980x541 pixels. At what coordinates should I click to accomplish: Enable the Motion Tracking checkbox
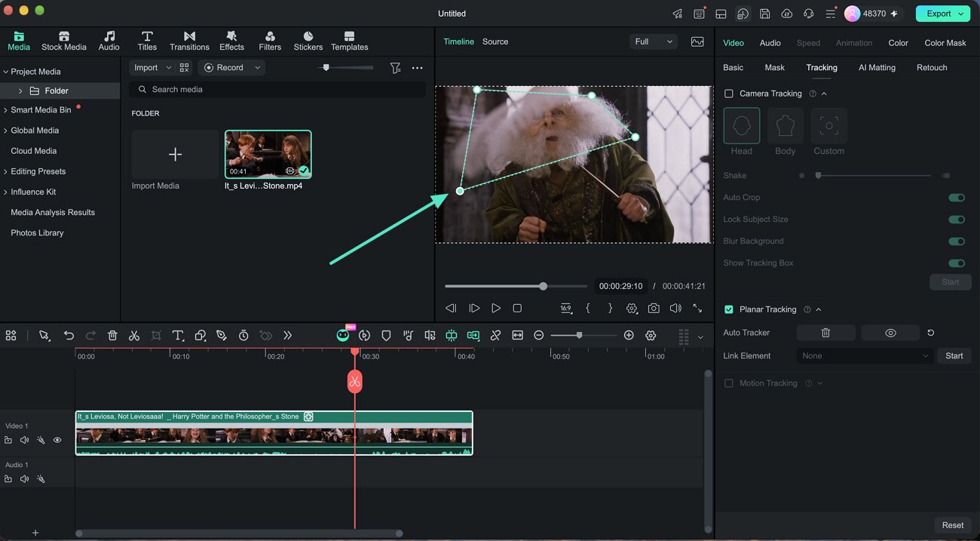(x=728, y=383)
